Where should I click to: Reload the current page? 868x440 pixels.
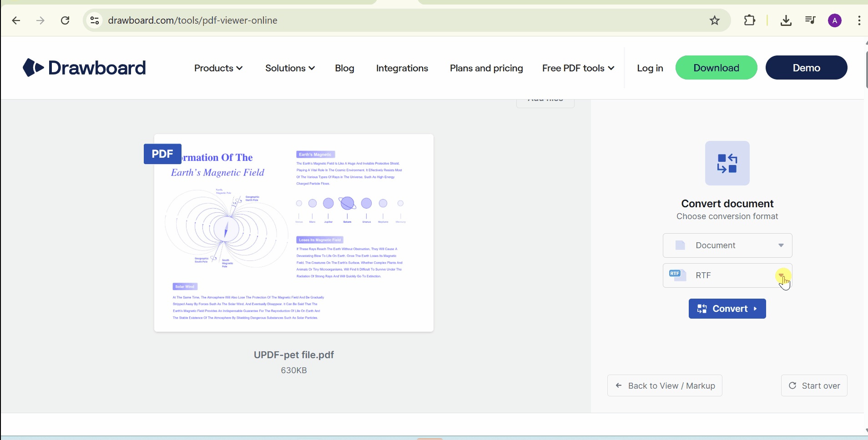65,20
